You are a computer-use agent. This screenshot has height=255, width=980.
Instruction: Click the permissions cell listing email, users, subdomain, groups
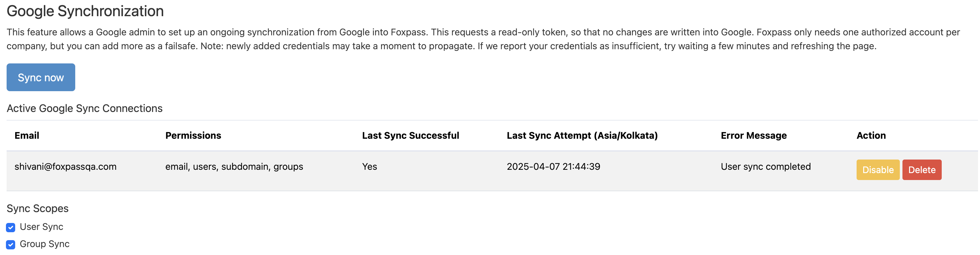click(x=234, y=167)
